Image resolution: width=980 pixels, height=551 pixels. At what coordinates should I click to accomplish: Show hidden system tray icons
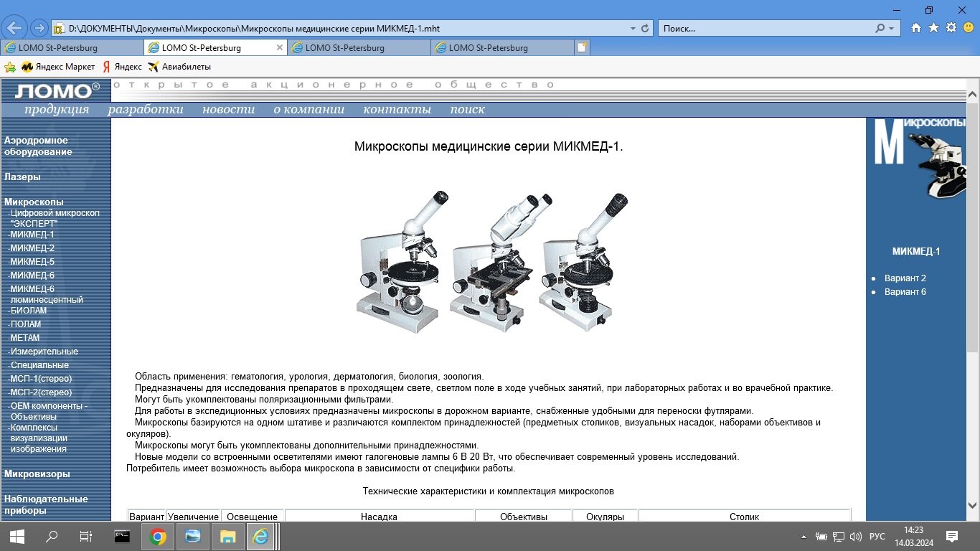point(804,537)
